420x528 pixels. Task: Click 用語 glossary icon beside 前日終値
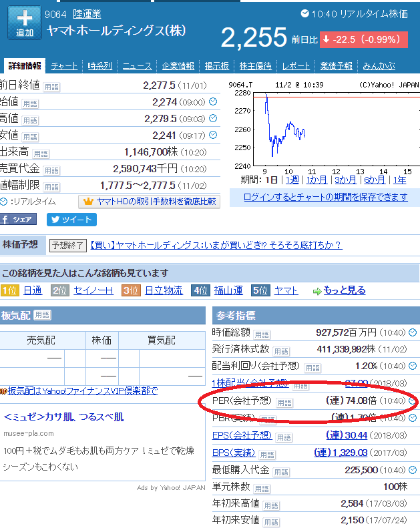pyautogui.click(x=51, y=87)
